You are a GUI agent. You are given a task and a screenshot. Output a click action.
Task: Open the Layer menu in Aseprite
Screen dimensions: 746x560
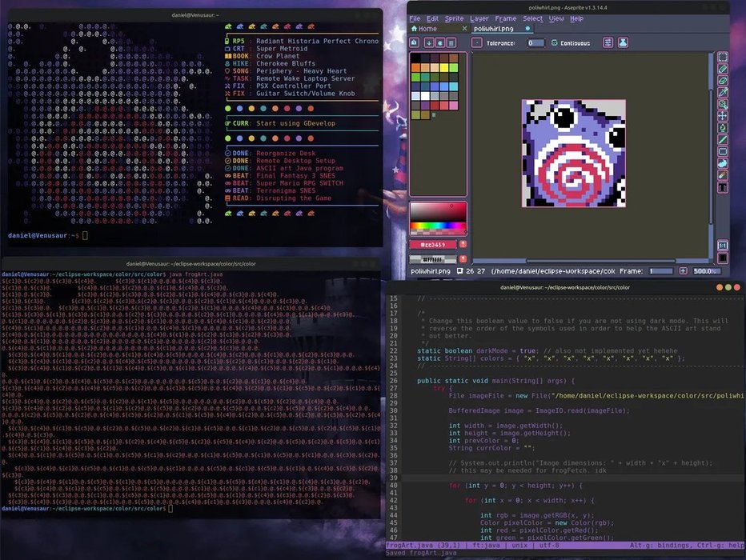click(x=479, y=18)
